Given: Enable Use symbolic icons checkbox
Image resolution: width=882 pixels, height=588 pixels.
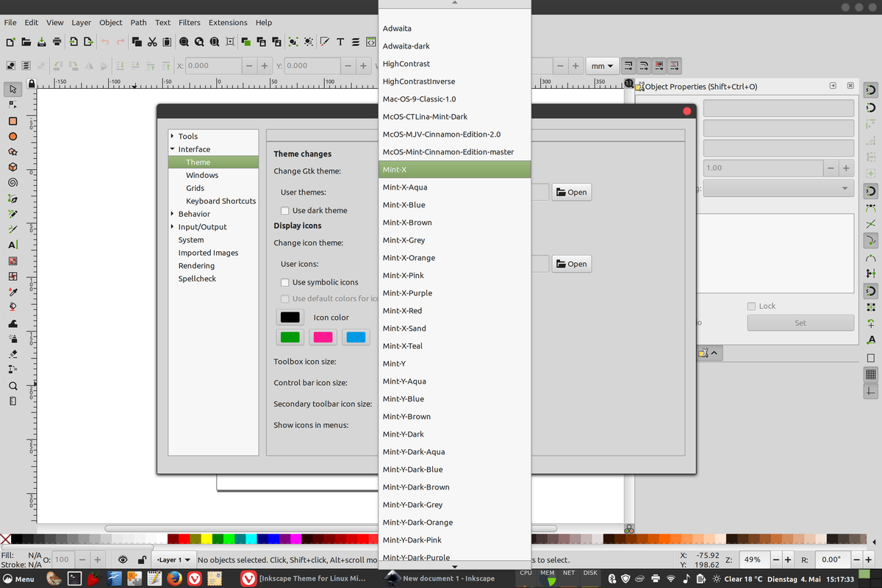Looking at the screenshot, I should pos(284,282).
